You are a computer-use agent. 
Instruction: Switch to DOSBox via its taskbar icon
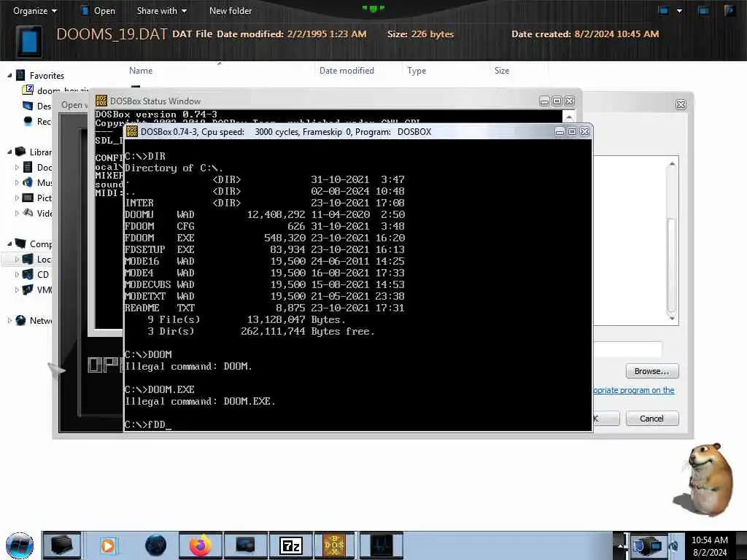point(334,545)
